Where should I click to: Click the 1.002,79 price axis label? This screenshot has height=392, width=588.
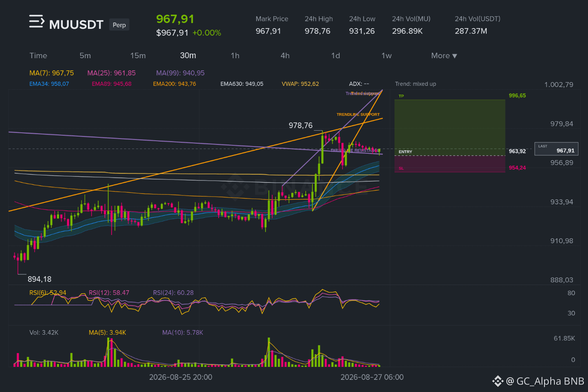click(559, 85)
